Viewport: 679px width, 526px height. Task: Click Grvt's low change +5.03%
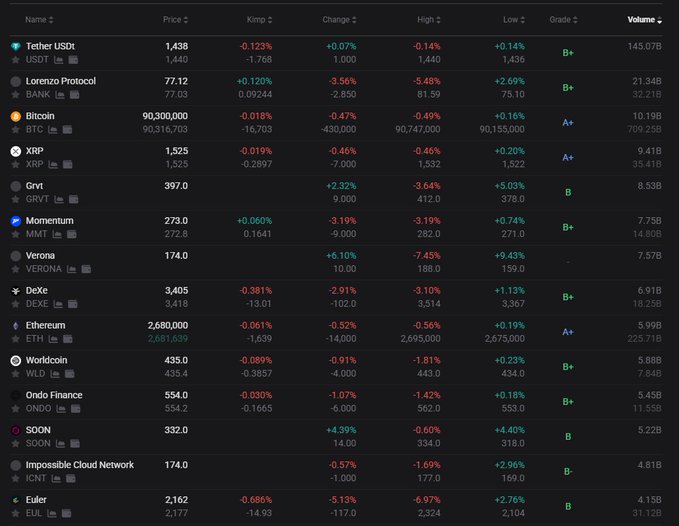tap(509, 186)
